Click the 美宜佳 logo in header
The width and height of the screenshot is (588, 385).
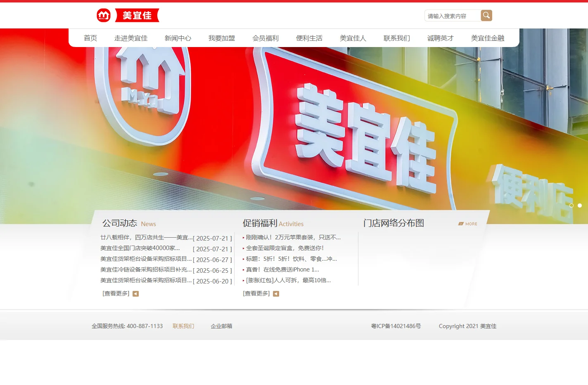[x=128, y=15]
